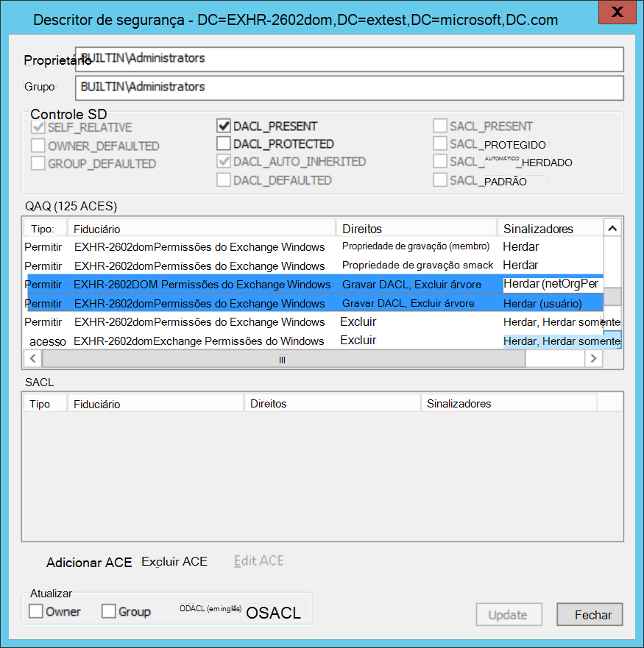Select the 'acesso' Excluir ACE row

(314, 341)
